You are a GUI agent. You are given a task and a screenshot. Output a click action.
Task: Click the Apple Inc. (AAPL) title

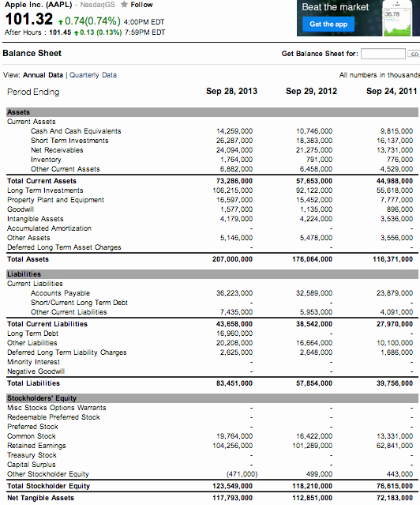[39, 5]
